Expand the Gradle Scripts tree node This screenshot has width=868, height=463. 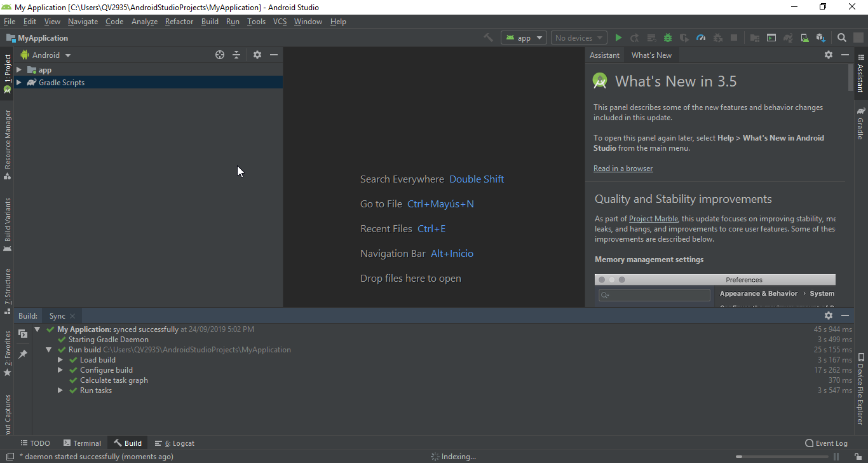19,83
